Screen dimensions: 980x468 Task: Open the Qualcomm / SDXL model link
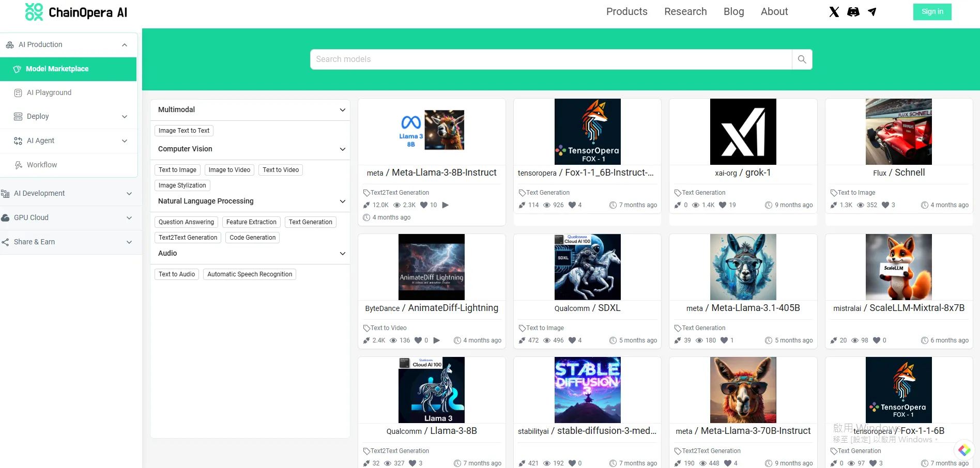[587, 308]
